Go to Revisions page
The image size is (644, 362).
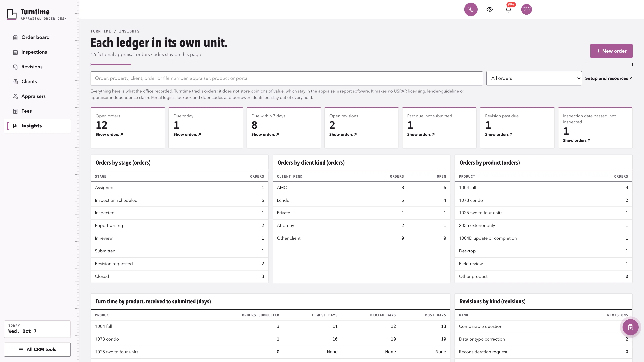coord(38,67)
